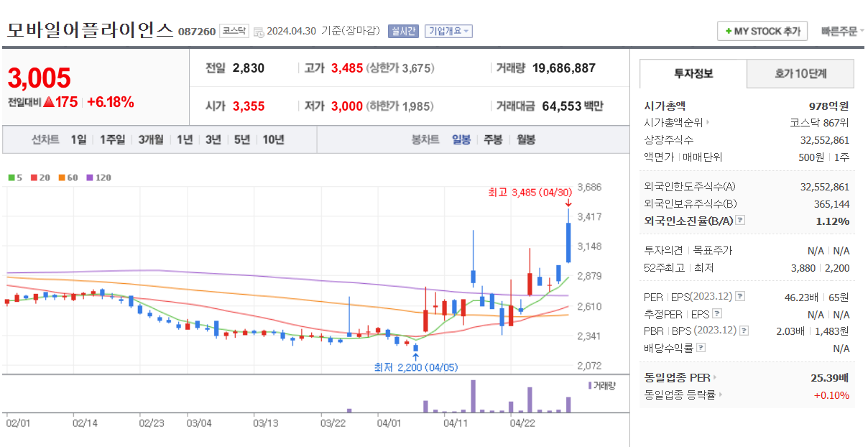Select the 5년 line chart period

(242, 139)
